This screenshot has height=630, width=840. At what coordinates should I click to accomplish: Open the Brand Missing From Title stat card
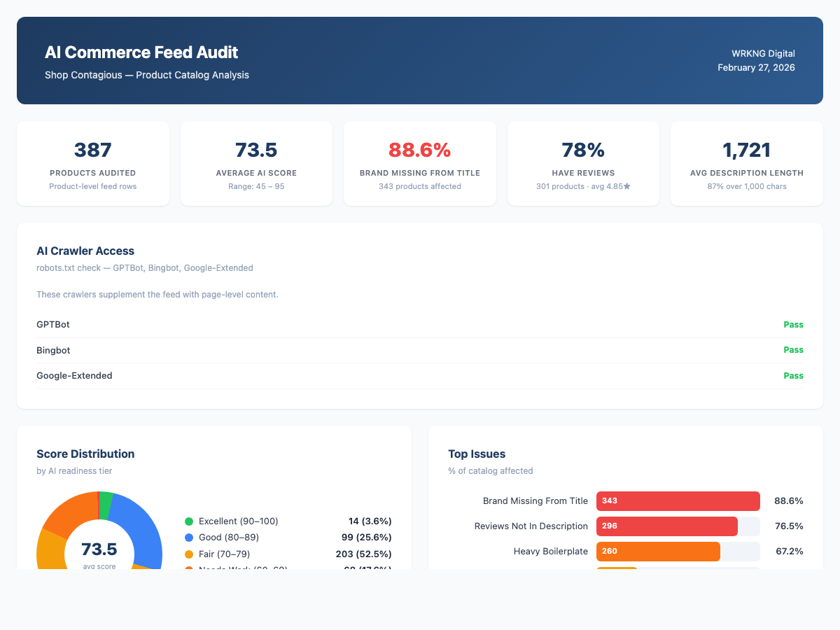pos(419,163)
